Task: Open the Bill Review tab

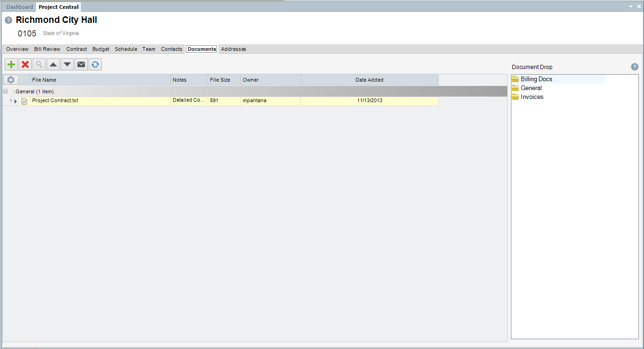Action: 47,49
